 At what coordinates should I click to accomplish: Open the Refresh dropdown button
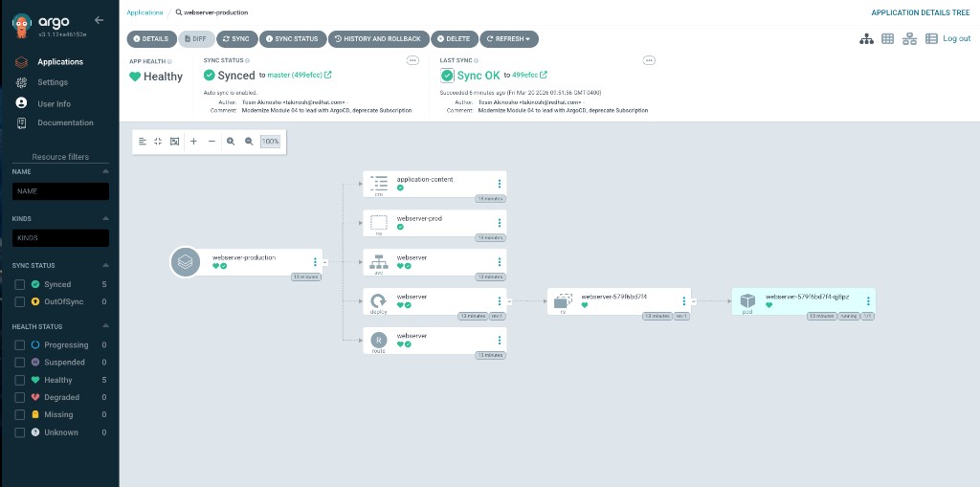508,39
